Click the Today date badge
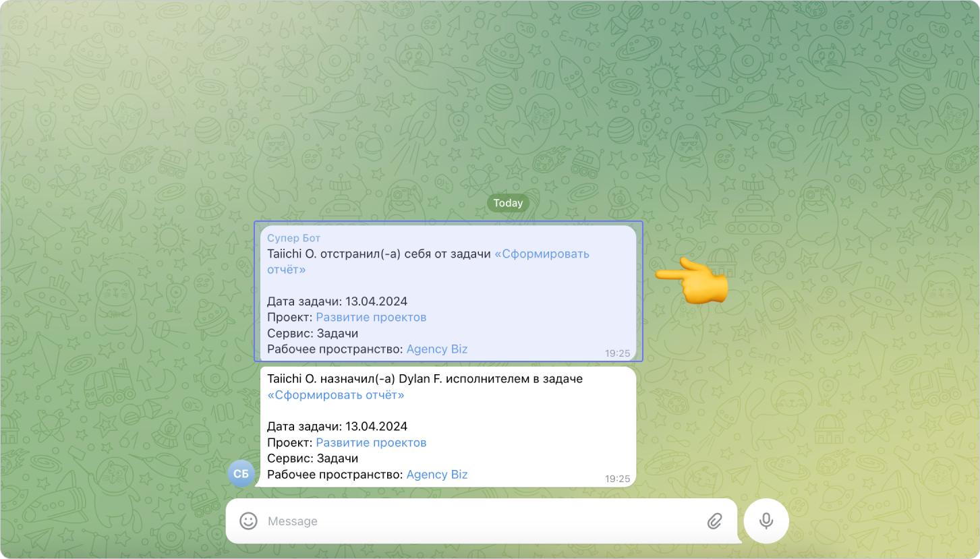The image size is (980, 559). click(508, 203)
